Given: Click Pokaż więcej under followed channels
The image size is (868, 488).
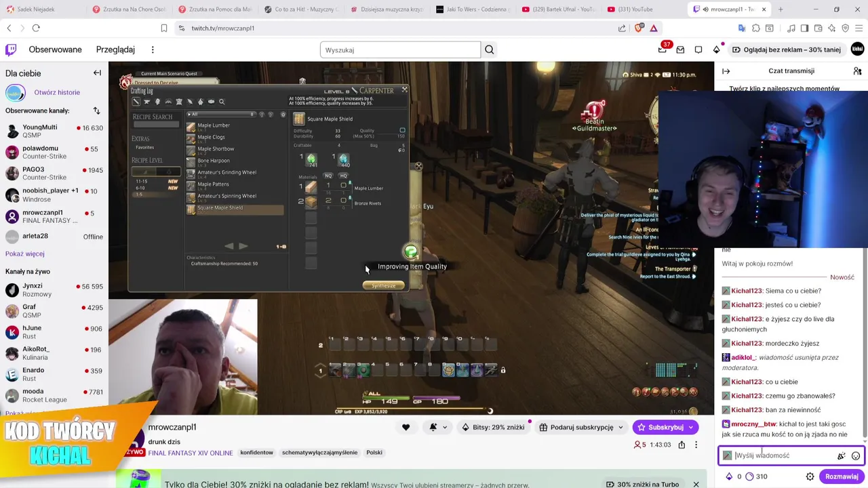Looking at the screenshot, I should (25, 253).
